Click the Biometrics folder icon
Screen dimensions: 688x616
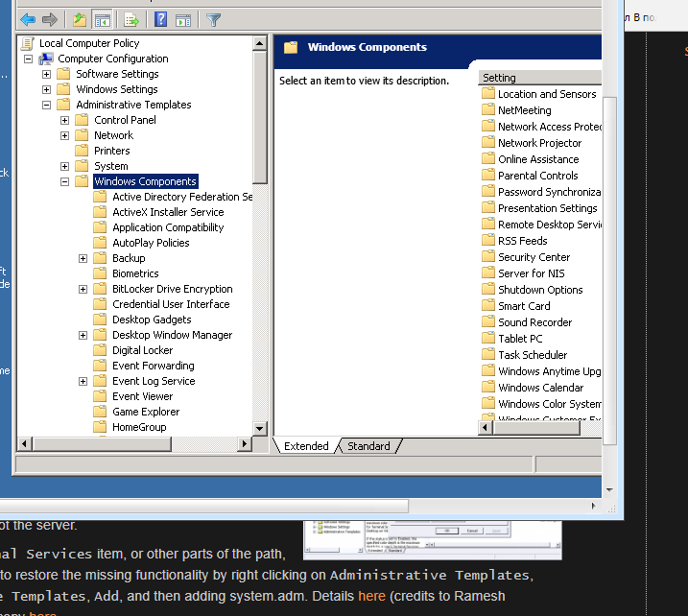[x=100, y=273]
